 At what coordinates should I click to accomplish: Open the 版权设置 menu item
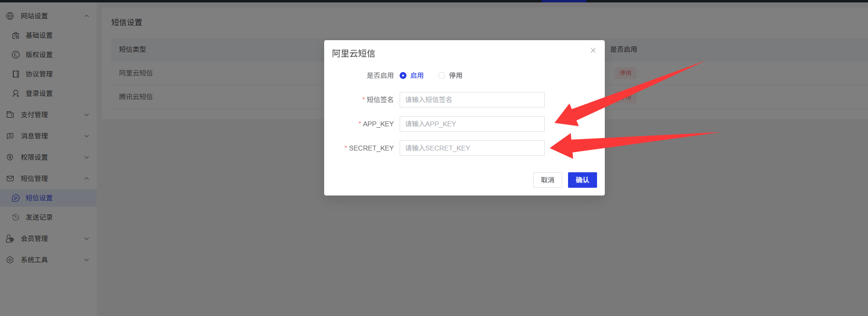[x=48, y=55]
